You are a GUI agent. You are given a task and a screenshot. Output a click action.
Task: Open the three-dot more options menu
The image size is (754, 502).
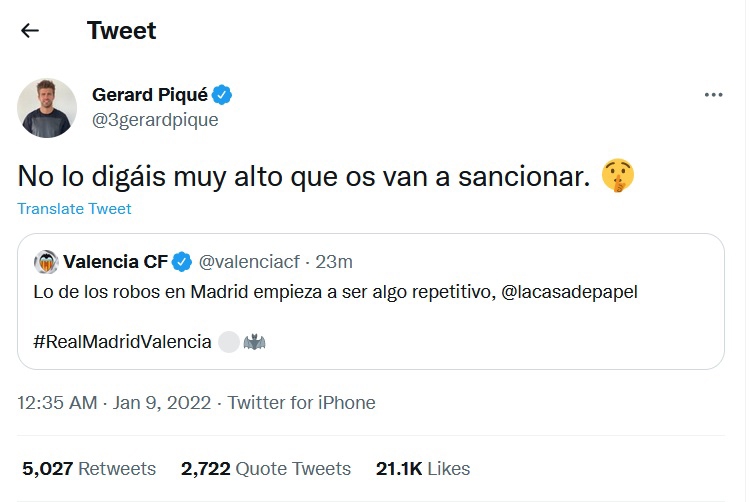point(713,95)
